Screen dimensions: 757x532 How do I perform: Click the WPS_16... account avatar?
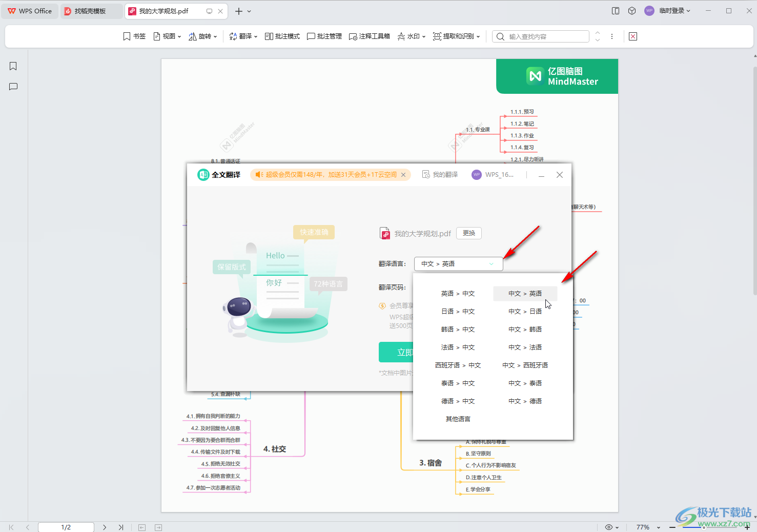click(477, 175)
